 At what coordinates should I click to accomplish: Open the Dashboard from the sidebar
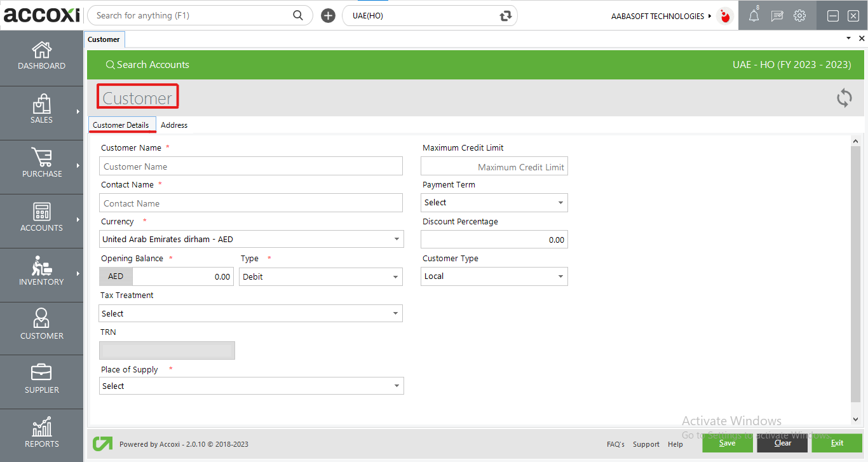coord(41,57)
